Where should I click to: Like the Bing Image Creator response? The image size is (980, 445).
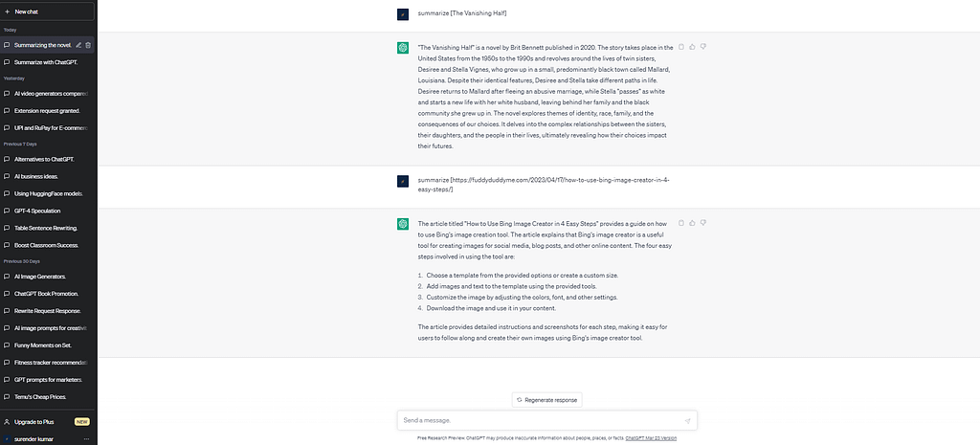coord(692,222)
